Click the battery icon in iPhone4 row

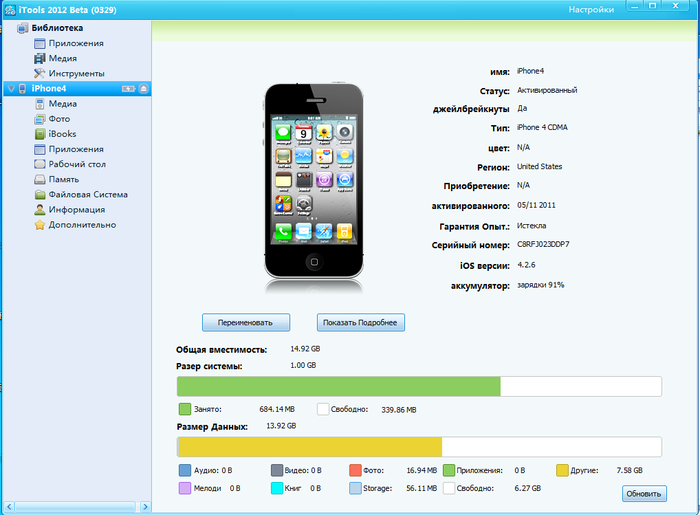tap(128, 89)
